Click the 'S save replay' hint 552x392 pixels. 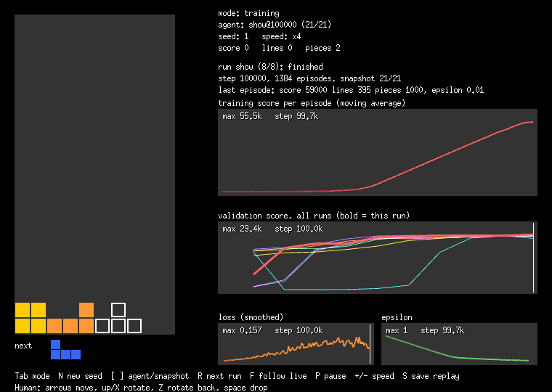(431, 376)
